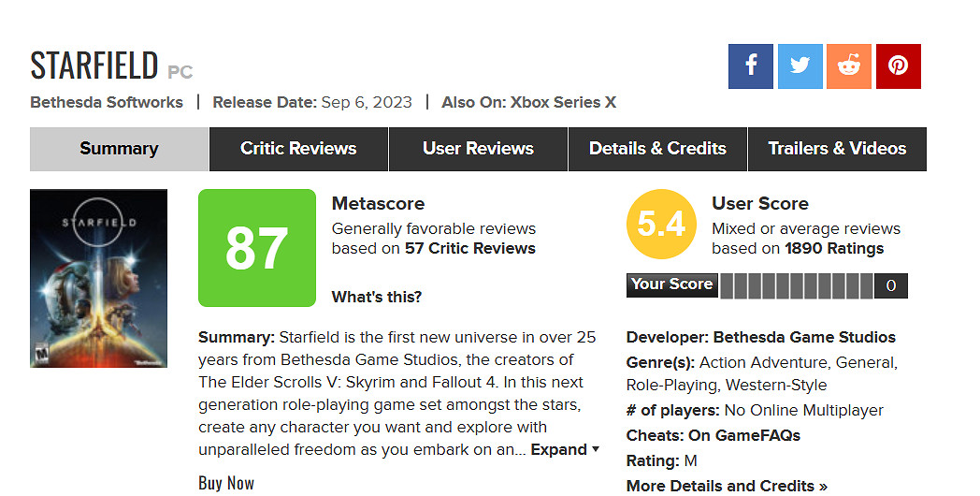Open the Critic Reviews tab
Screen dimensions: 980x496
pyautogui.click(x=298, y=149)
